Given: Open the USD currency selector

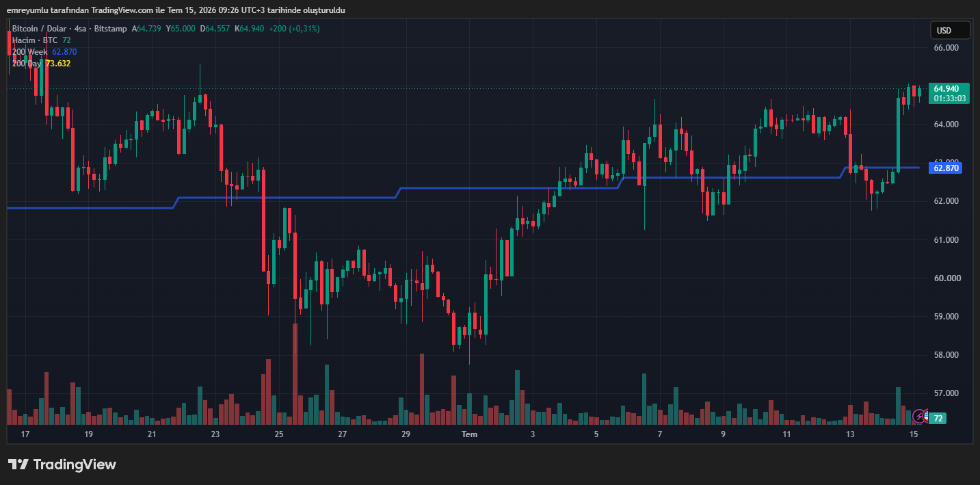Looking at the screenshot, I should [950, 30].
